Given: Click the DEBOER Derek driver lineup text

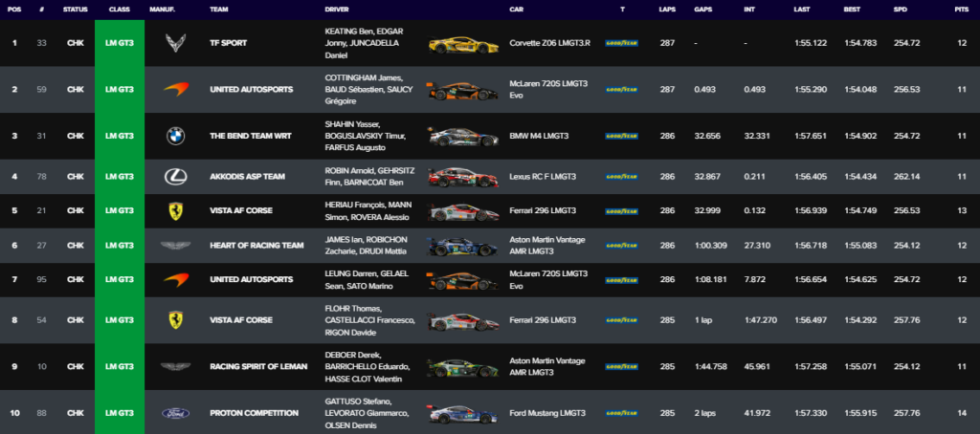Looking at the screenshot, I should coord(367,366).
